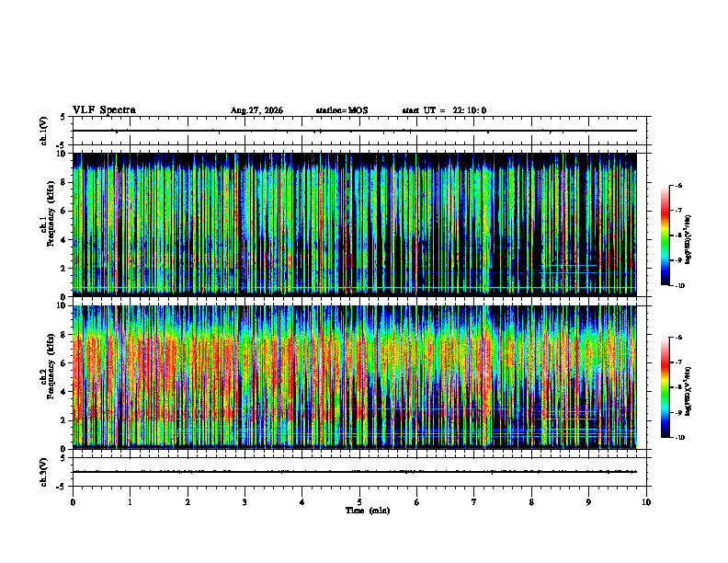Click the ch.1 spectrogram panel
This screenshot has width=728, height=563.
[355, 224]
